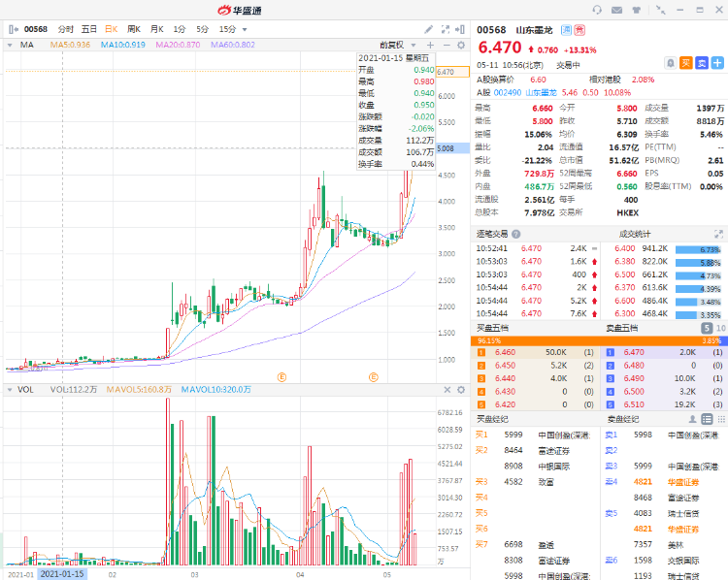Select the 月K monthly candlestick tab
728x580 pixels.
(157, 29)
